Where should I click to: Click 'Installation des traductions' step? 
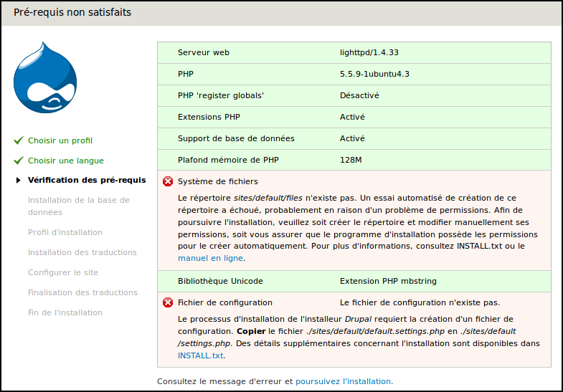coord(82,252)
